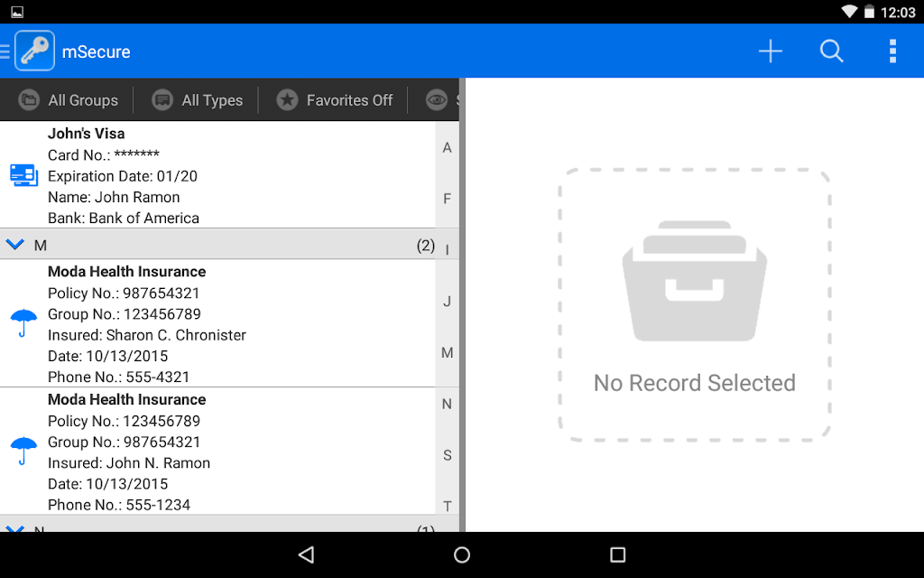The image size is (924, 578).
Task: Tap the plus icon to add record
Action: (x=770, y=51)
